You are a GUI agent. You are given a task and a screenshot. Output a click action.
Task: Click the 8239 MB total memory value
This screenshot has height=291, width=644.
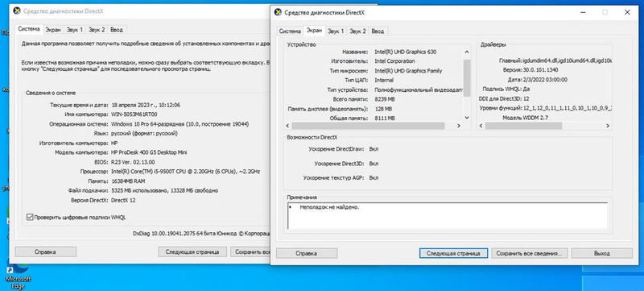pyautogui.click(x=385, y=99)
